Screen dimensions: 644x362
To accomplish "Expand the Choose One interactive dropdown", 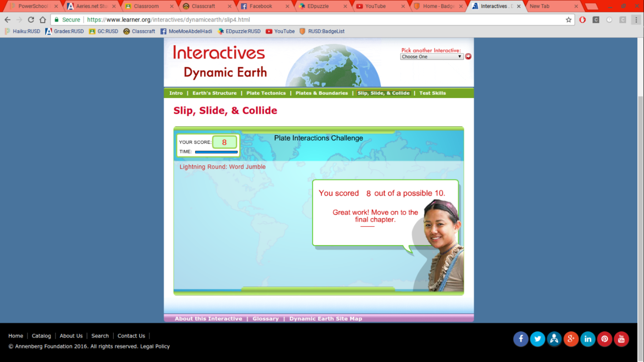I will (431, 57).
